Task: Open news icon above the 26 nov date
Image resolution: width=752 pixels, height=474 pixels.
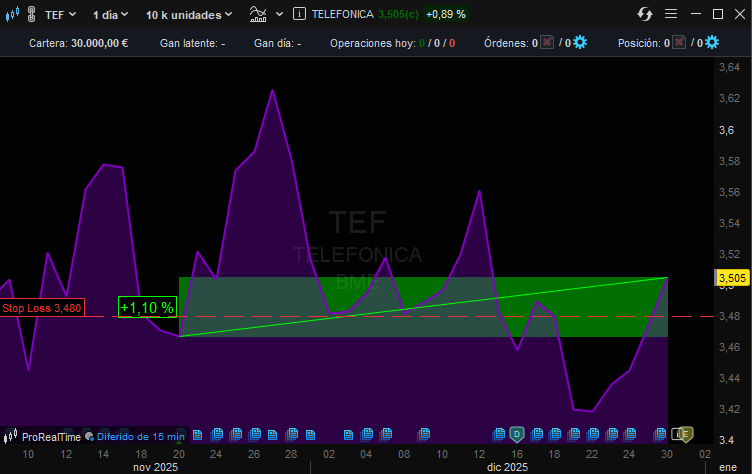Action: coord(254,435)
